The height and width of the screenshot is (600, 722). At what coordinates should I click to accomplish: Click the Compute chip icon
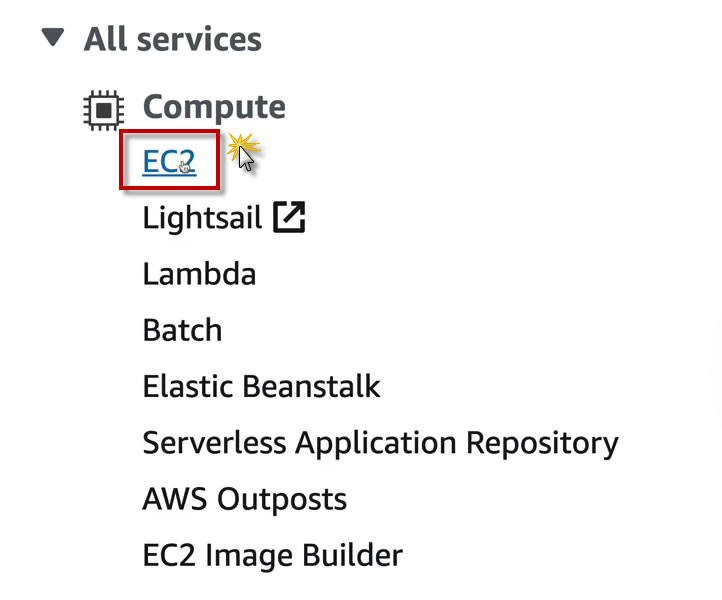pyautogui.click(x=102, y=108)
